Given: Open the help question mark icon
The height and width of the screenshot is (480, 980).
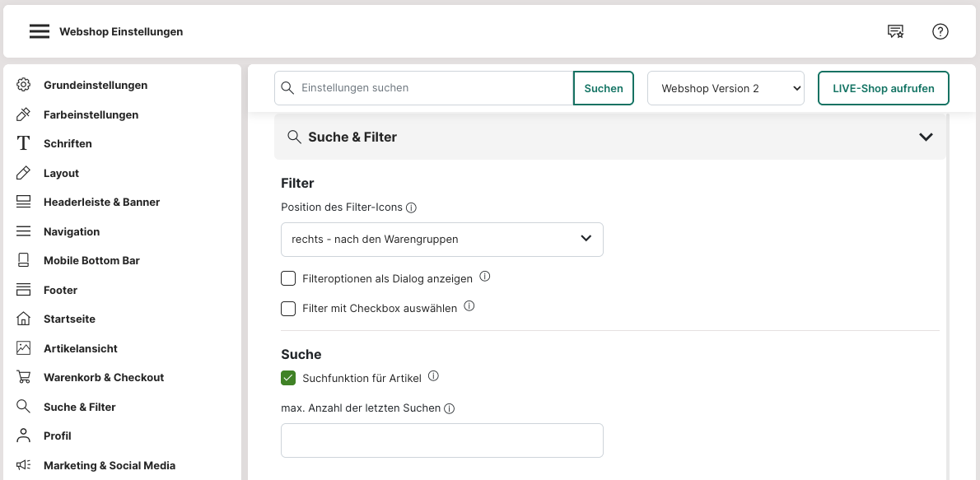Looking at the screenshot, I should (x=940, y=31).
